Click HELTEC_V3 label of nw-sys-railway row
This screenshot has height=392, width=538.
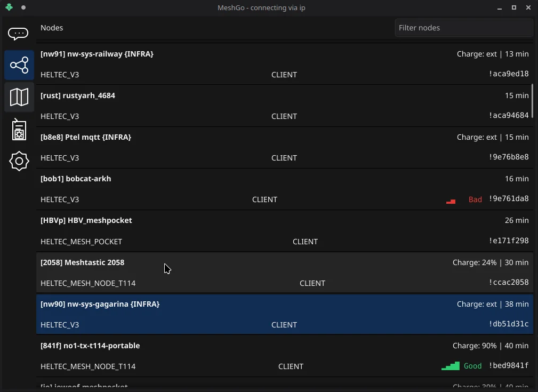point(60,75)
